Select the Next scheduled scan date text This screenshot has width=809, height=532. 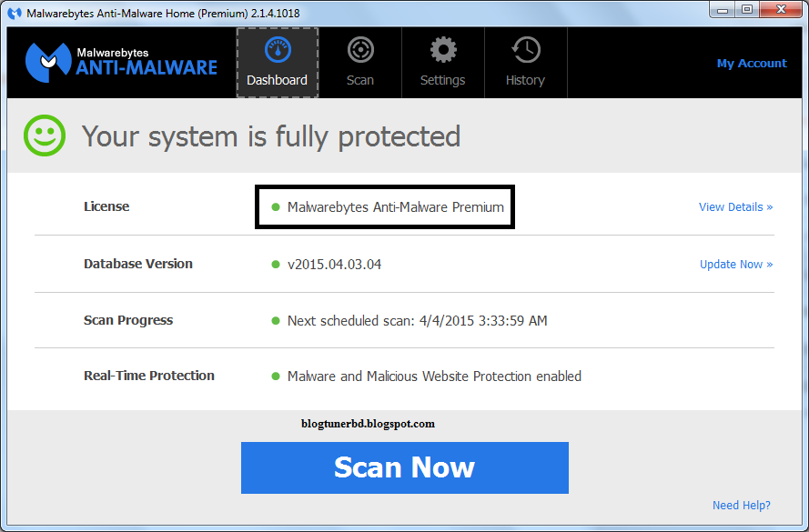[x=418, y=321]
